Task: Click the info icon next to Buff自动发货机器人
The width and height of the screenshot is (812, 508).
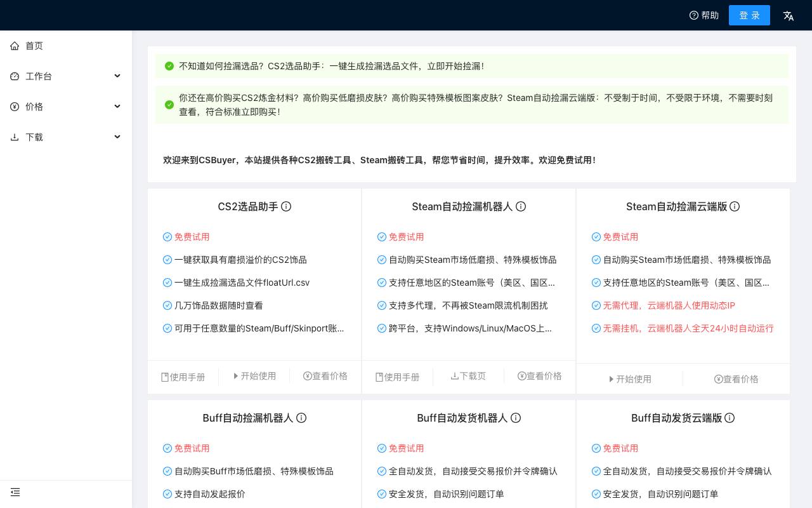Action: tap(516, 418)
